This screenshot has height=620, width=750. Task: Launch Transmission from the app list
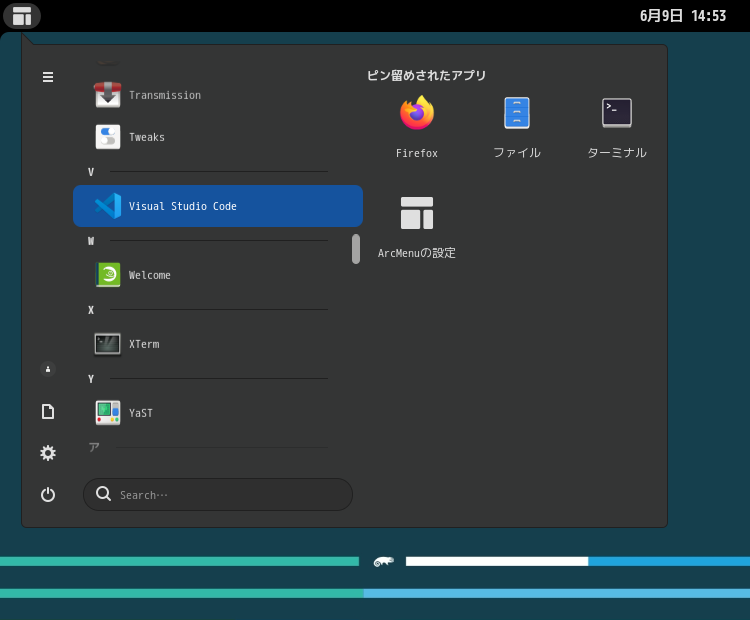coord(218,95)
